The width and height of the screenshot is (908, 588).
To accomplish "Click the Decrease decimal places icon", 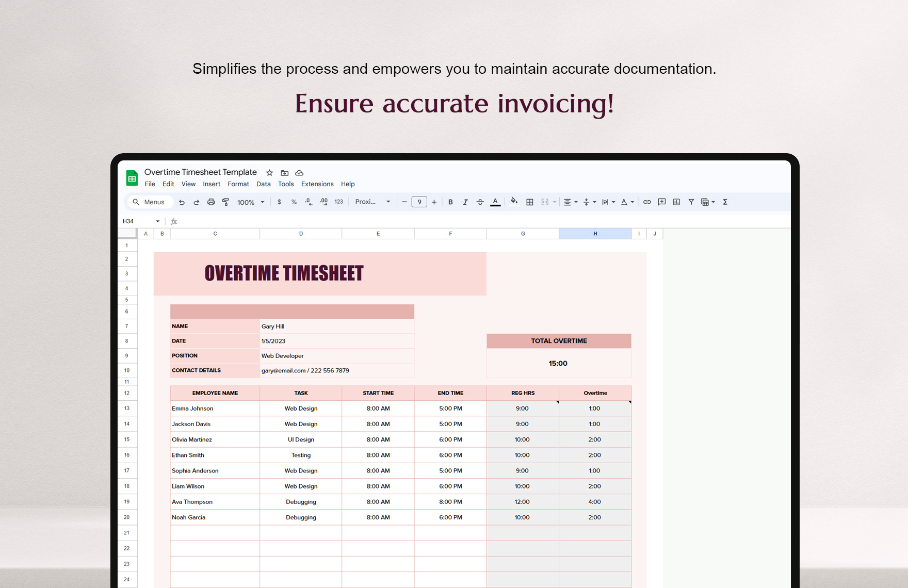I will tap(308, 202).
